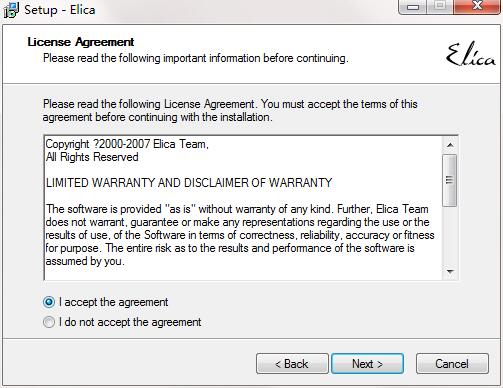Click the license scrollbar thumb grip
This screenshot has height=388, width=503.
point(450,180)
